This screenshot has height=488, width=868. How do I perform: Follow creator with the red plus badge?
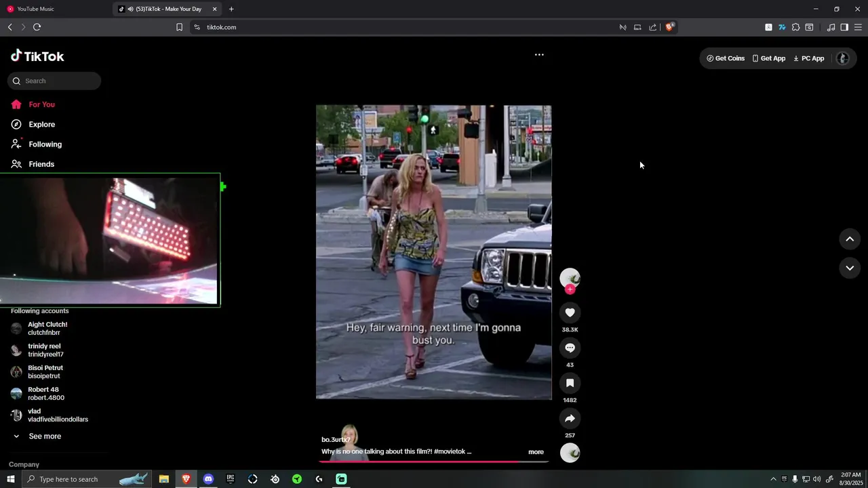pyautogui.click(x=570, y=289)
